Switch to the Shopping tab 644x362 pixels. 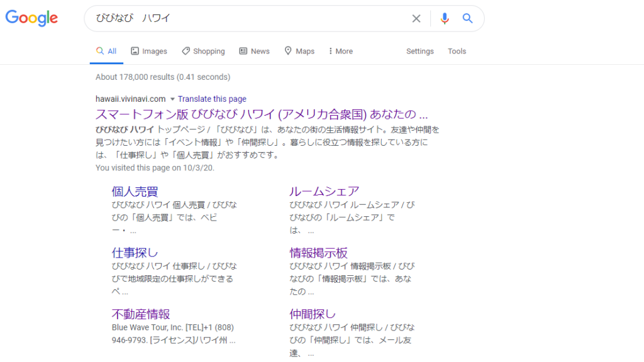point(203,52)
